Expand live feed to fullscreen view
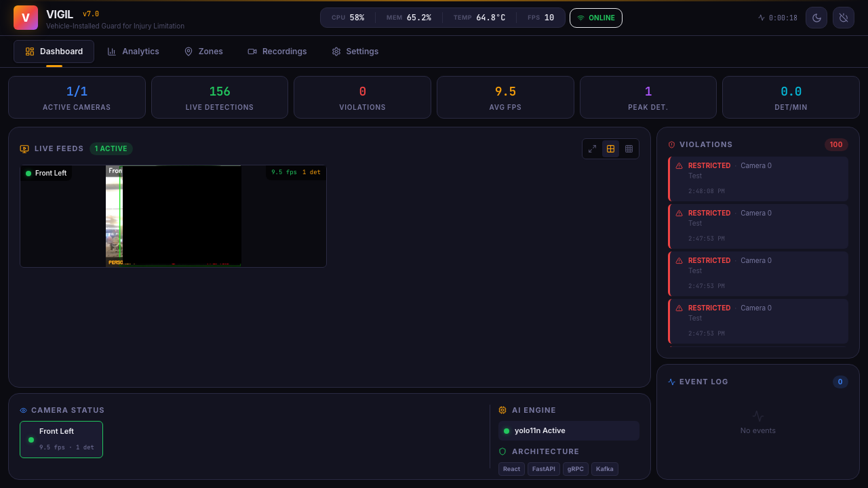Image resolution: width=868 pixels, height=488 pixels. [592, 149]
